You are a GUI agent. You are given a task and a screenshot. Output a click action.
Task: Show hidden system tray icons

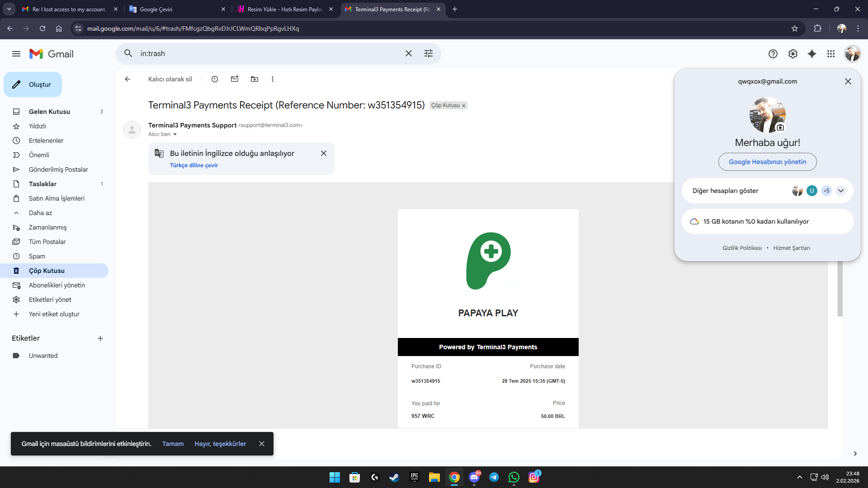pyautogui.click(x=800, y=477)
